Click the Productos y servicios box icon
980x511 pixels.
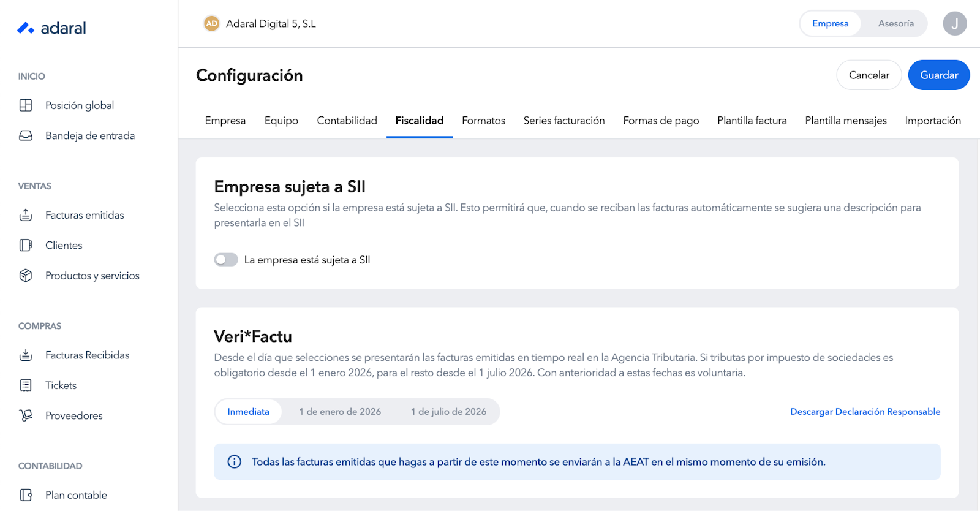point(26,276)
